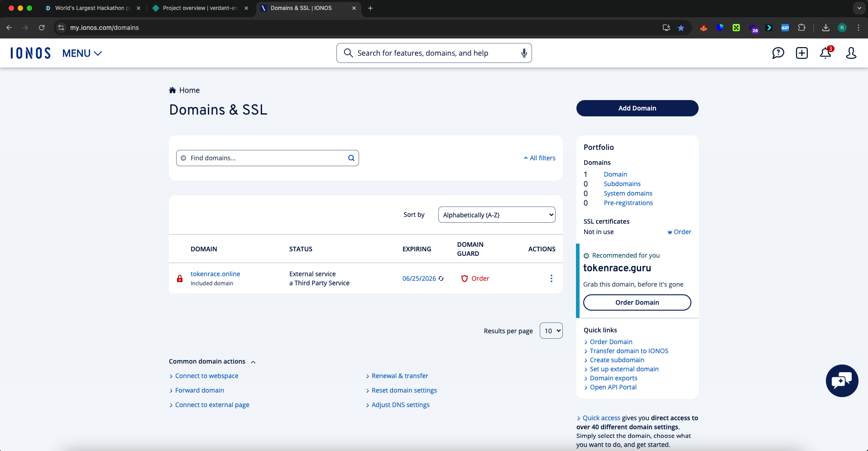Open the Open API Portal quick link
This screenshot has height=451, width=868.
pos(613,387)
